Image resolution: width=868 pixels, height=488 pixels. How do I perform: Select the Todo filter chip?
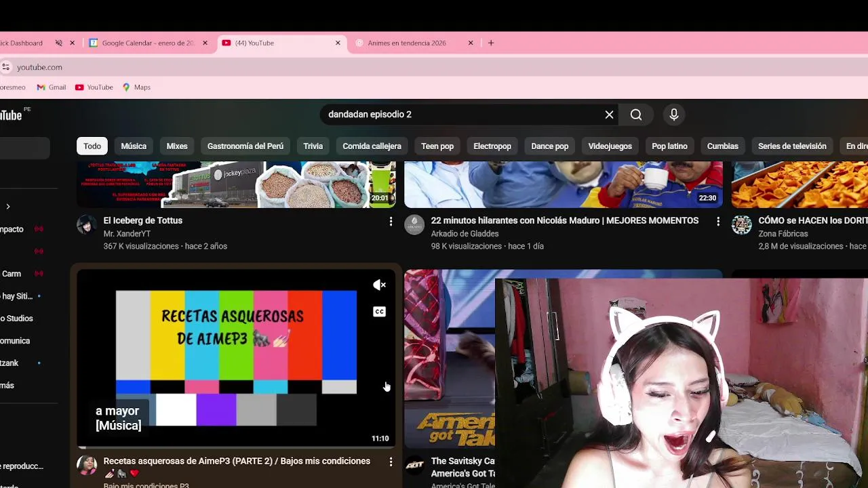92,146
